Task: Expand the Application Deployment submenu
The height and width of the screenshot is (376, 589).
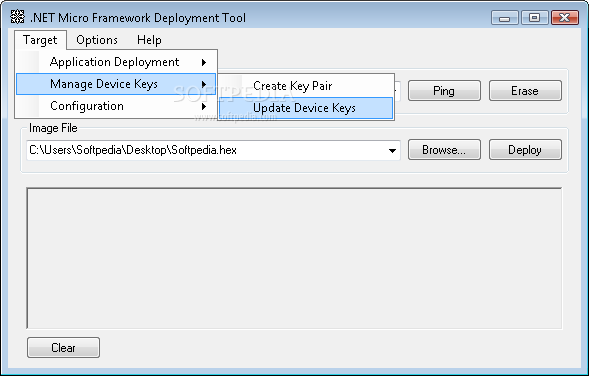Action: [116, 62]
